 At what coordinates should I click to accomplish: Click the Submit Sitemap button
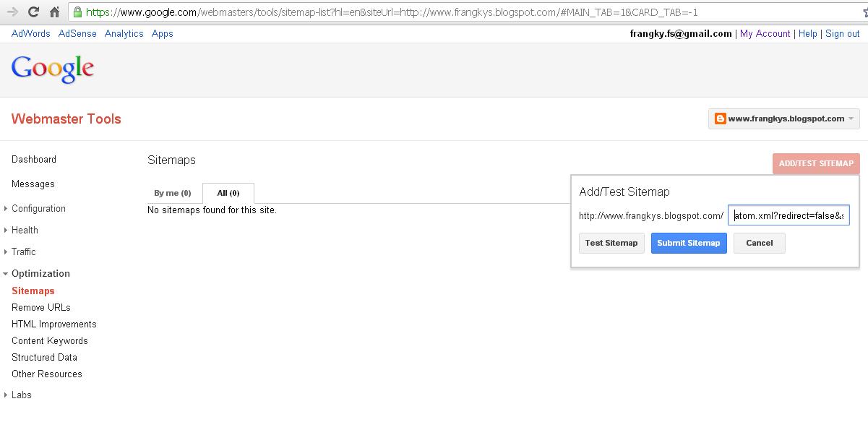pyautogui.click(x=689, y=243)
